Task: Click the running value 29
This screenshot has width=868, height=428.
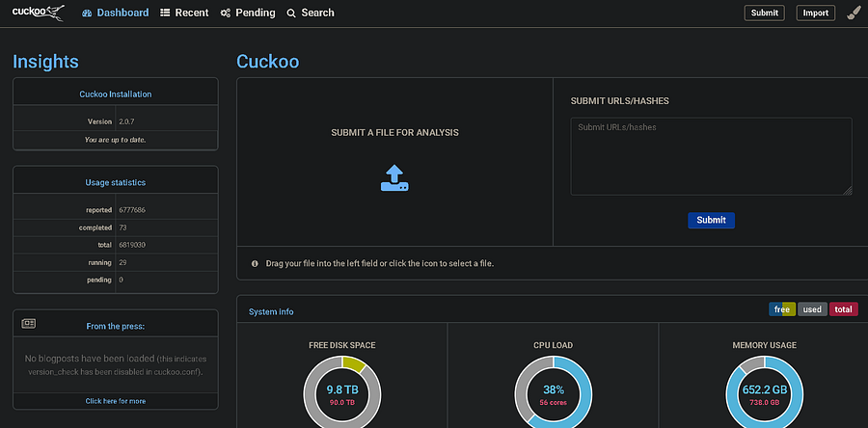Action: 122,262
